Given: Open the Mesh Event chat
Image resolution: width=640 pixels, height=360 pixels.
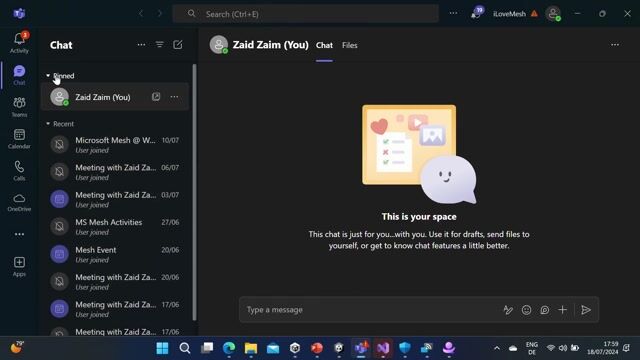Looking at the screenshot, I should tap(115, 254).
